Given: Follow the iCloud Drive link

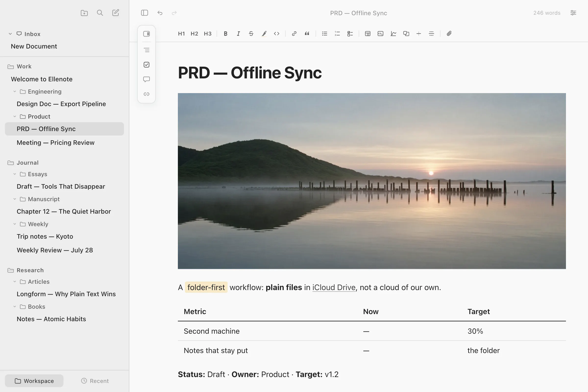Looking at the screenshot, I should 334,287.
